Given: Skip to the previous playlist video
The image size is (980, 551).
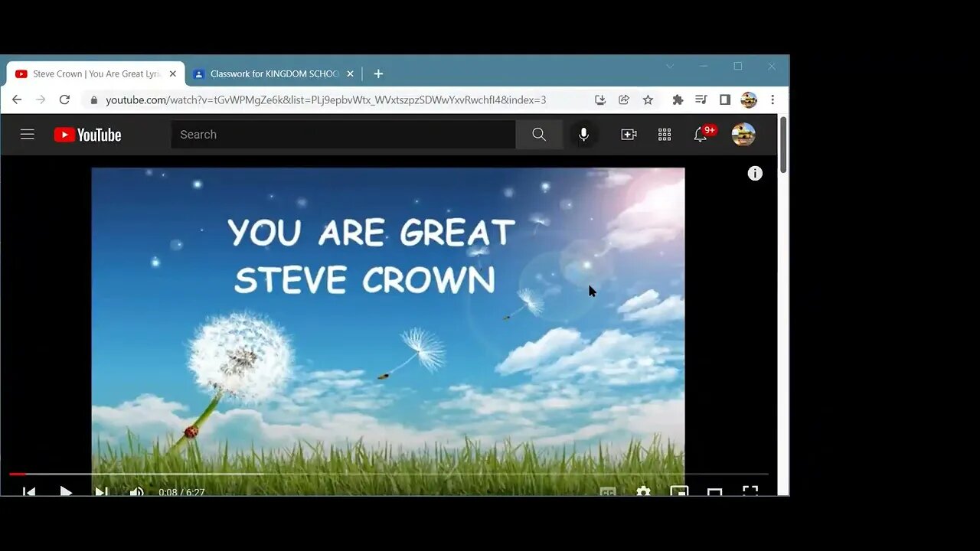Looking at the screenshot, I should pos(29,491).
